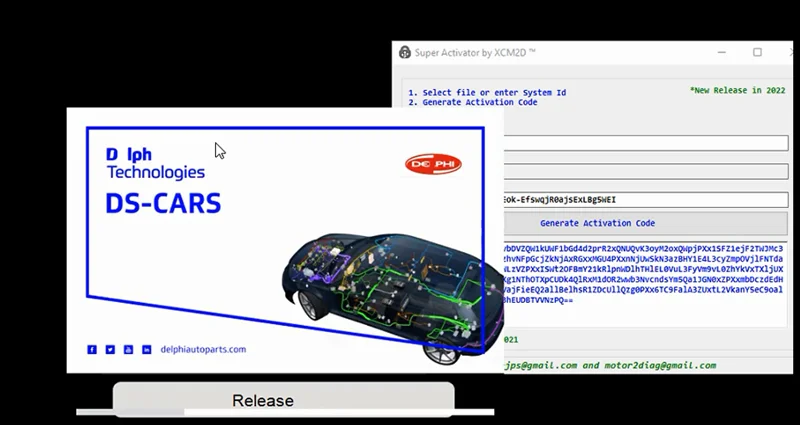This screenshot has height=425, width=800.
Task: Click the Generate Activation Code button
Action: click(x=646, y=223)
